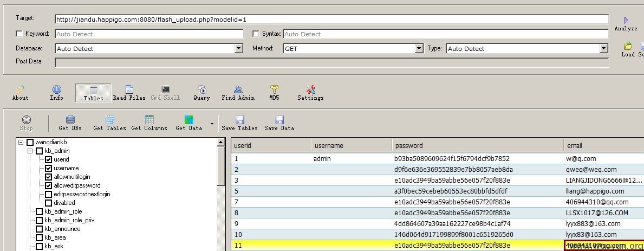Click the Stop button icon
This screenshot has width=644, height=251.
pyautogui.click(x=27, y=120)
